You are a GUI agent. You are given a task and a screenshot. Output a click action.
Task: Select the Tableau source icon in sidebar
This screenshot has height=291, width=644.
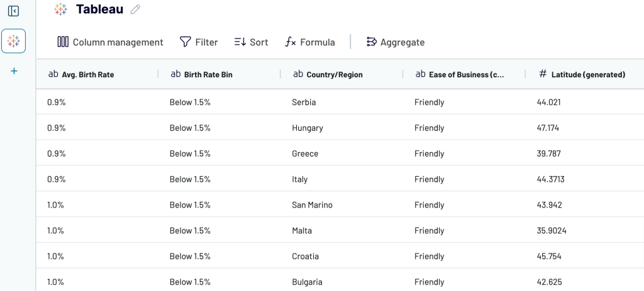(14, 41)
